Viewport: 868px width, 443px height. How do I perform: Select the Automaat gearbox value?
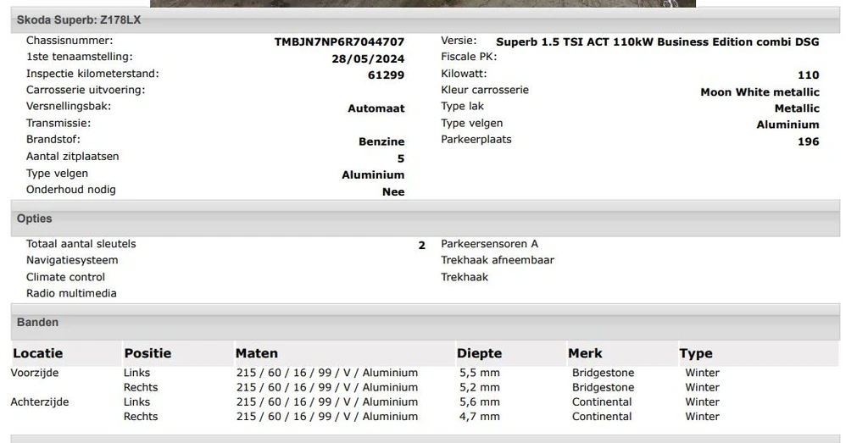(x=376, y=108)
